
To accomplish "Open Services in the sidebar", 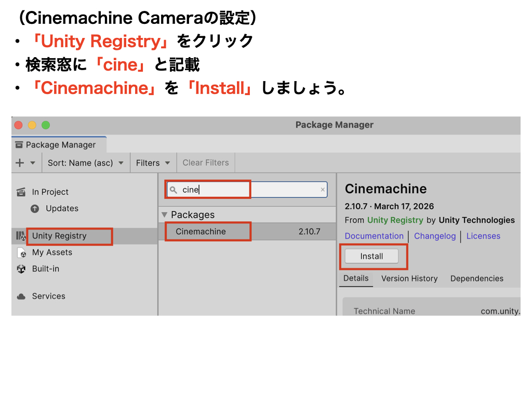I will [48, 296].
